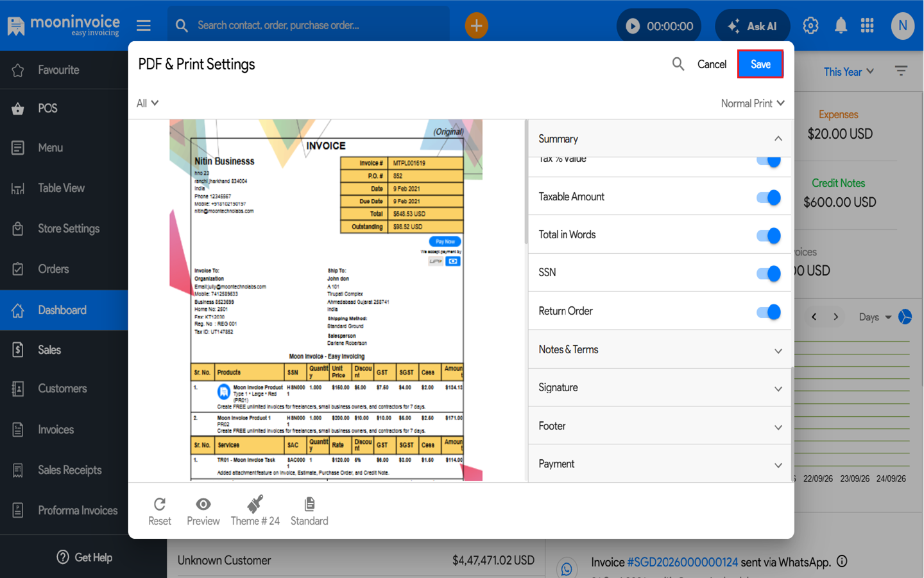Click the Save button
This screenshot has height=578, width=924.
(x=760, y=64)
